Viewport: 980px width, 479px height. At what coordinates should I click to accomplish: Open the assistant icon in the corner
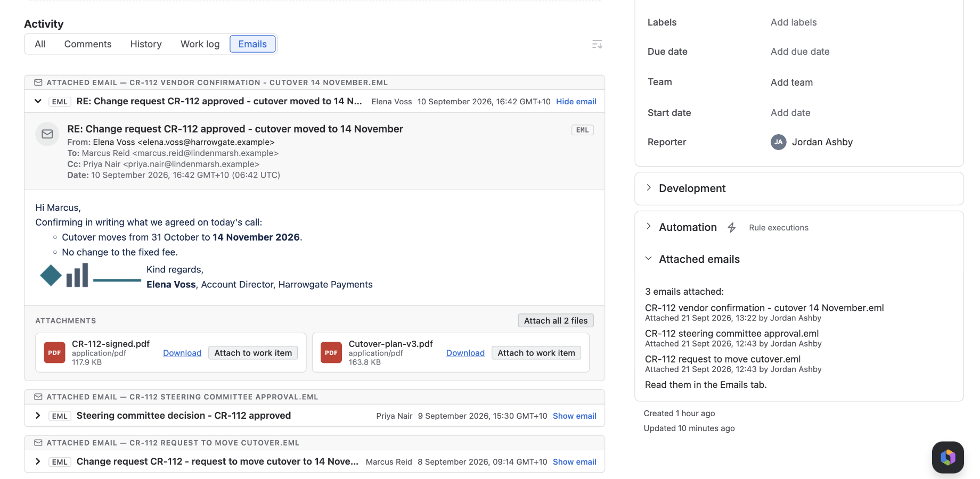(948, 457)
